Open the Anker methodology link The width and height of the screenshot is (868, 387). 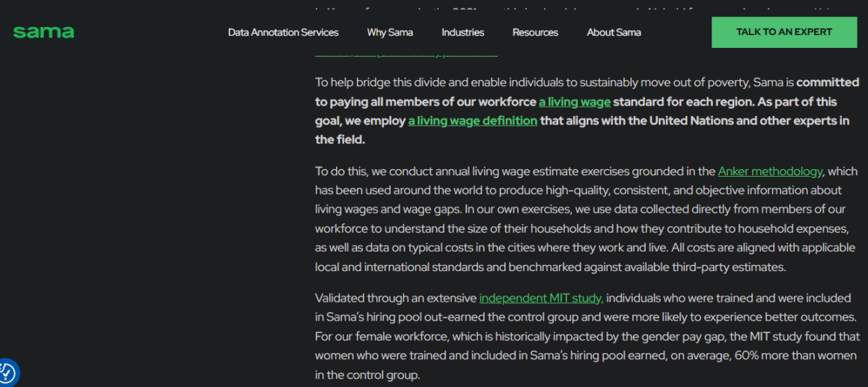tap(771, 171)
